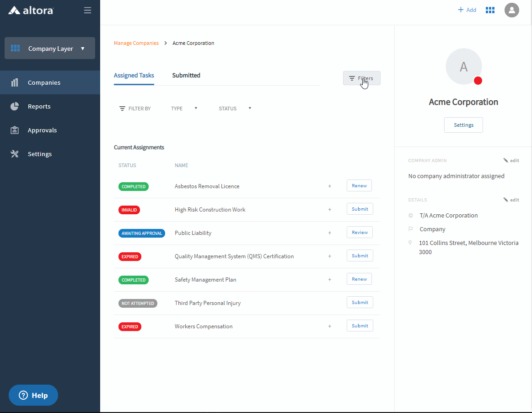Expand the Workers Compensation row plus icon

(x=329, y=326)
